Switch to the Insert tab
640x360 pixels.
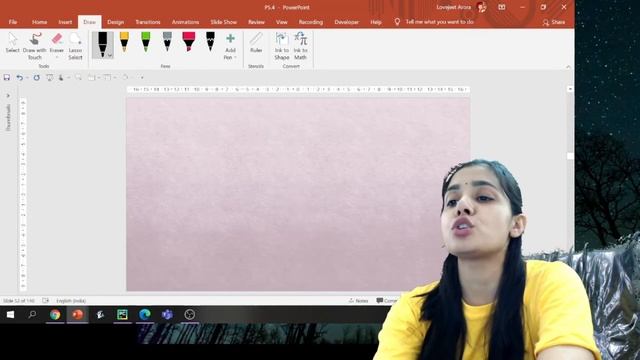tap(65, 22)
